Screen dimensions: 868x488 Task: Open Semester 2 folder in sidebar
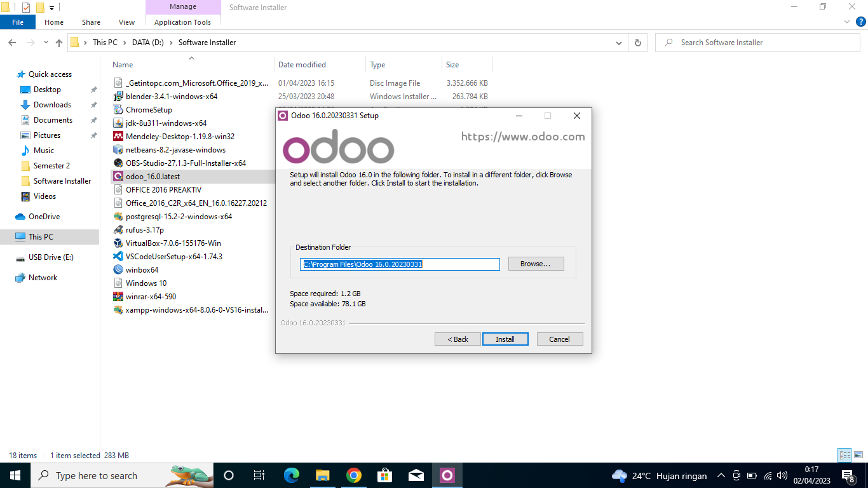click(51, 166)
